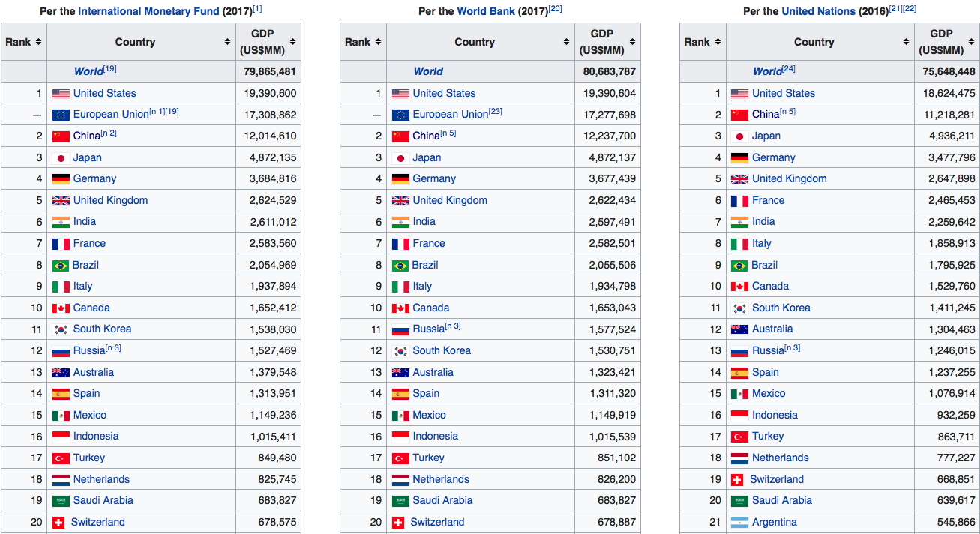Open footnote [23] beside World Bank European Union
The width and height of the screenshot is (980, 534).
coord(496,112)
